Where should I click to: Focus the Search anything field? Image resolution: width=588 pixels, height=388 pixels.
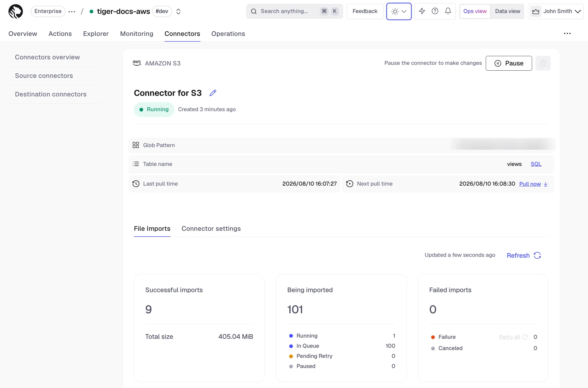pyautogui.click(x=295, y=11)
